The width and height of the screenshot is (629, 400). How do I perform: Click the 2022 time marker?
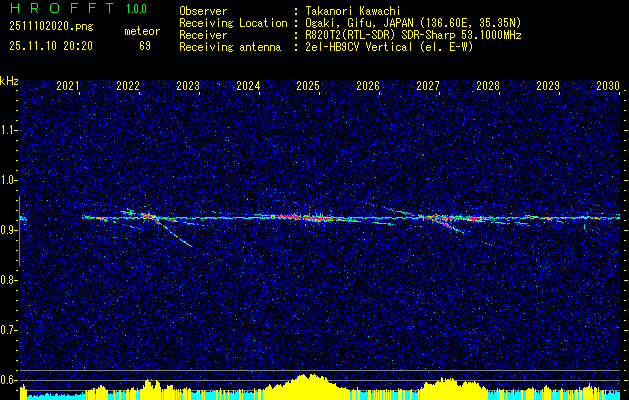point(128,86)
